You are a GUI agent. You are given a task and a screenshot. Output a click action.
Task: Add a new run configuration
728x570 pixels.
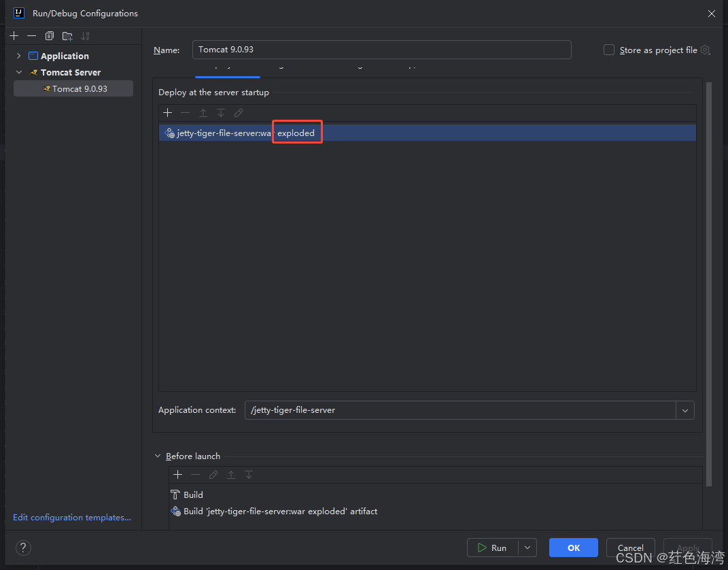pos(14,36)
